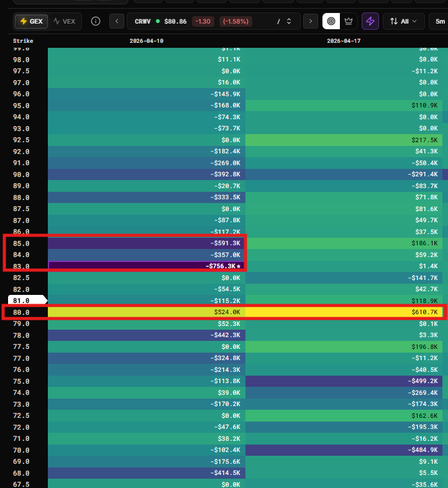The width and height of the screenshot is (448, 488).
Task: Click the 90.0 strike label
Action: tap(21, 174)
